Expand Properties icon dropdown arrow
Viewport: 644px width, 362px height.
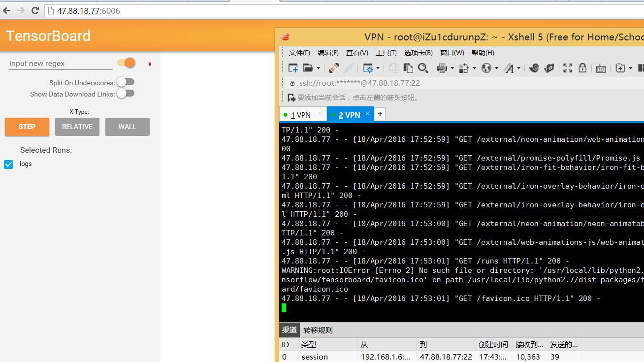point(378,68)
